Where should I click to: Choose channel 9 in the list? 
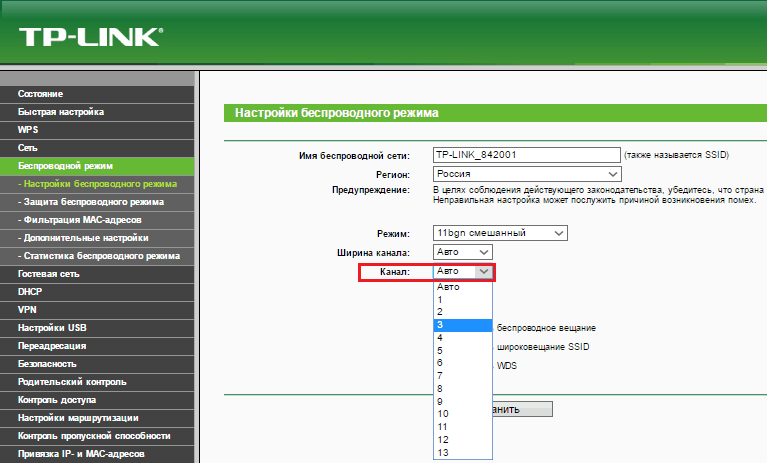click(463, 401)
